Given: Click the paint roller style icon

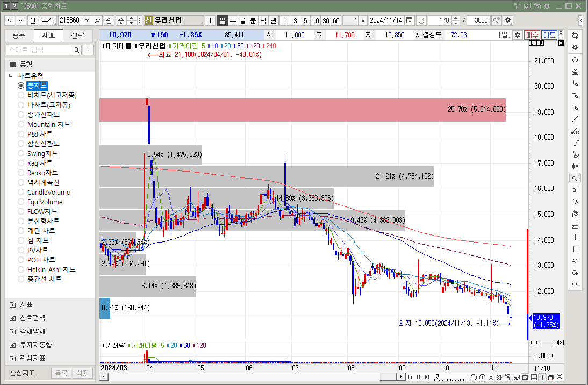Looking at the screenshot, I should point(508,377).
